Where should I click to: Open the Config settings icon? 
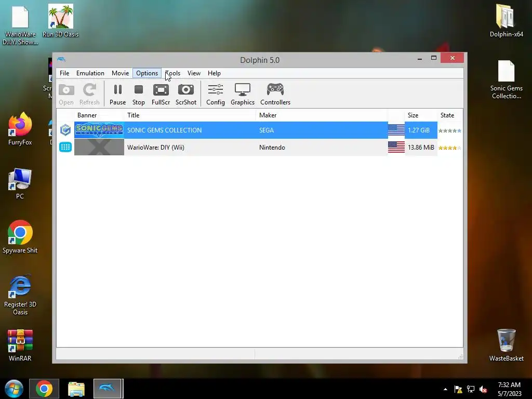click(216, 94)
